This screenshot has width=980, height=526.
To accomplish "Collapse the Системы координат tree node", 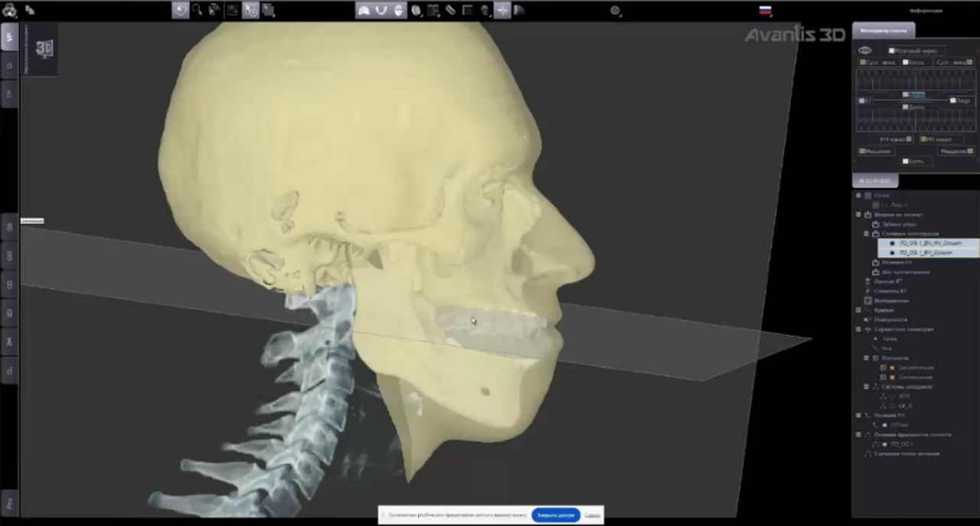I will click(x=858, y=387).
